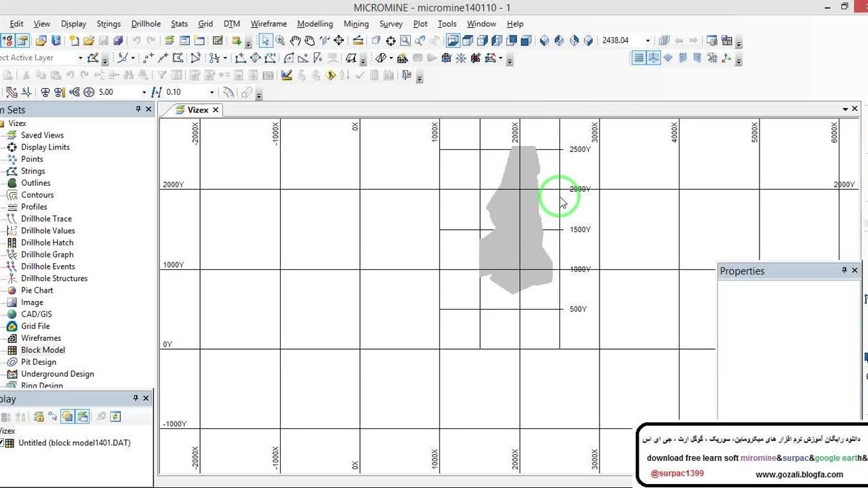Toggle visibility checkbox of Untitled block model layer
This screenshot has height=488, width=868.
(1, 443)
